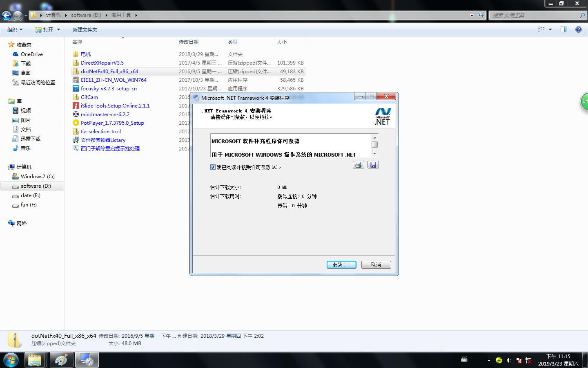588x368 pixels.
Task: Select the PotPlayer_1.7.3795.0_Setup file
Action: (112, 123)
